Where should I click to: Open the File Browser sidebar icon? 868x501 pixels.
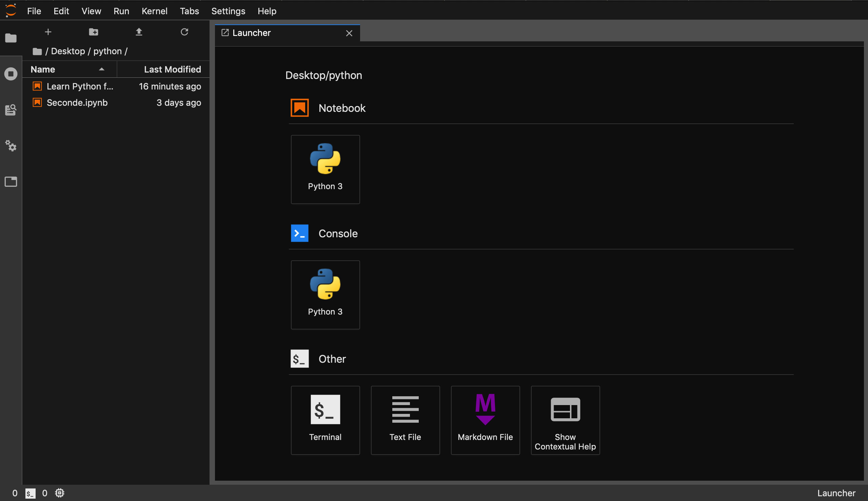click(x=11, y=38)
